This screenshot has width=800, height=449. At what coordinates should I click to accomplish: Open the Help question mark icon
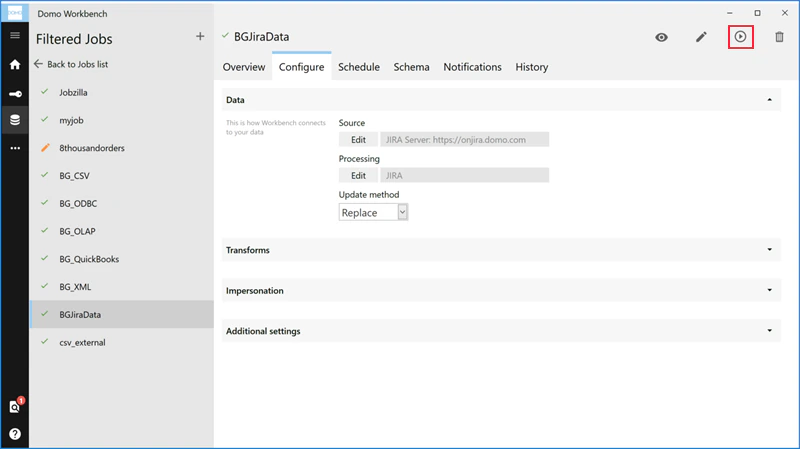(x=15, y=434)
